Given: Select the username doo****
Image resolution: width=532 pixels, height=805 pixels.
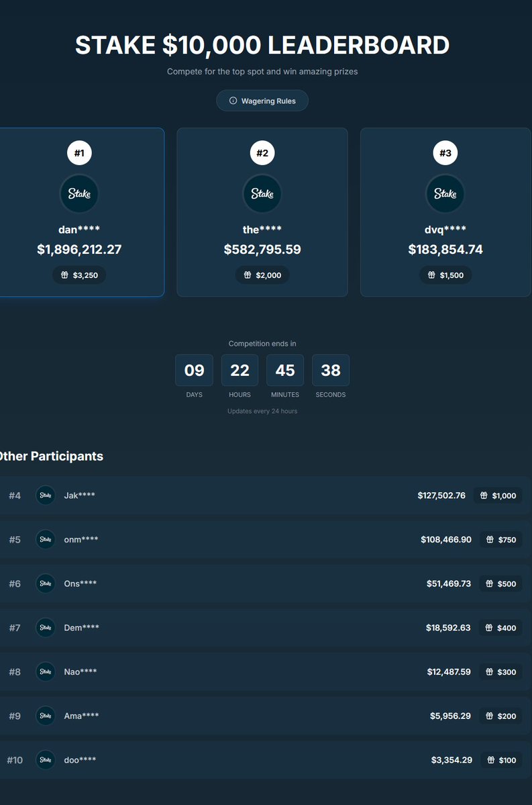Looking at the screenshot, I should pyautogui.click(x=80, y=760).
